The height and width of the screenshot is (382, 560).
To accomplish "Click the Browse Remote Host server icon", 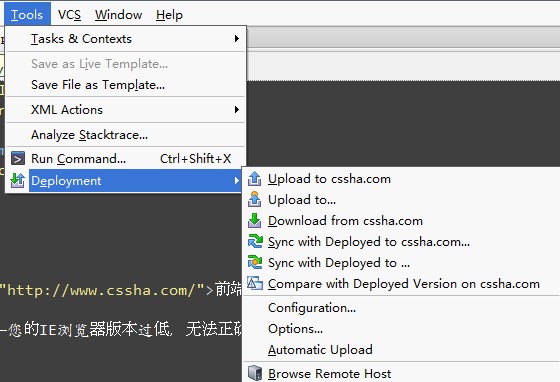I will click(x=255, y=373).
